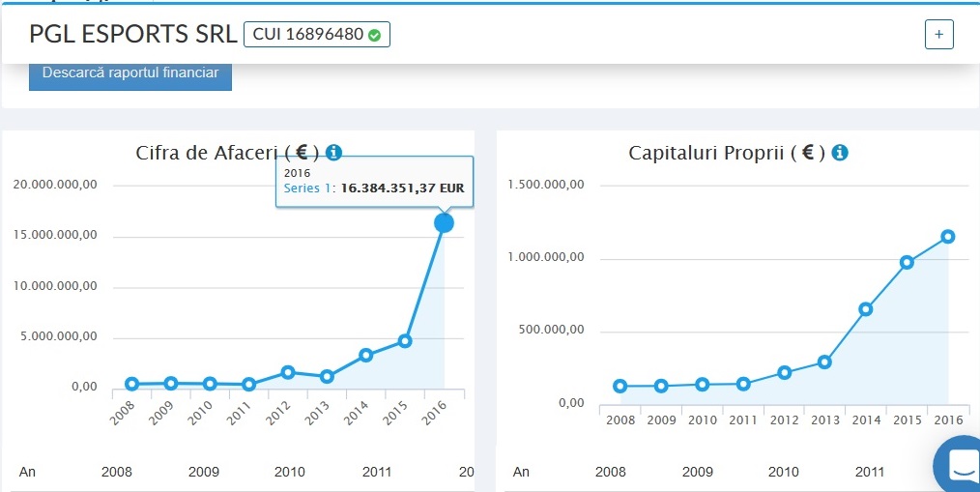Select 2010 data point in Cifra de Afaceri chart
980x492 pixels.
pyautogui.click(x=210, y=383)
